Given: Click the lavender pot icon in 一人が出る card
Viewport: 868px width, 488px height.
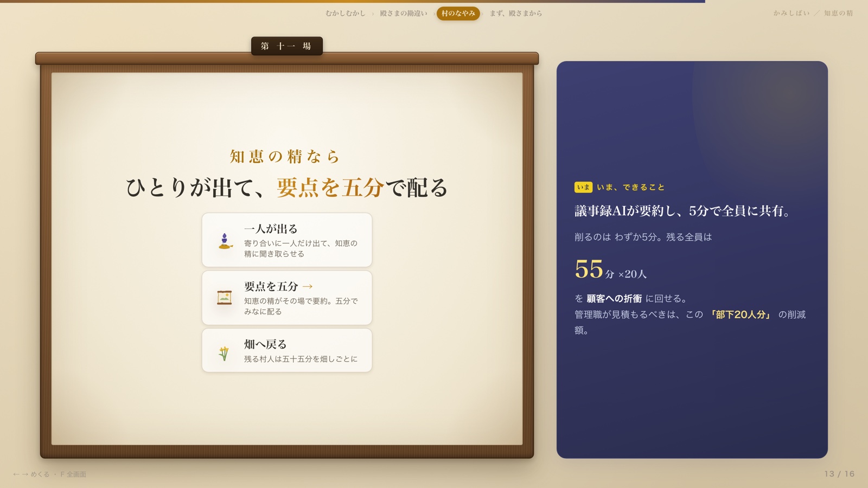Looking at the screenshot, I should click(225, 240).
